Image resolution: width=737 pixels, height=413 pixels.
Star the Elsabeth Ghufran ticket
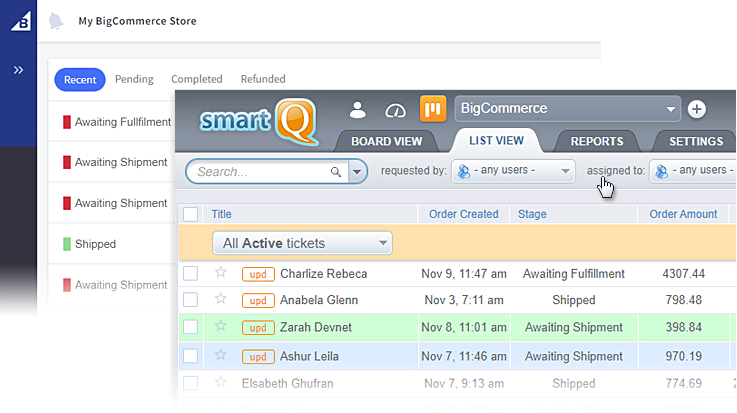[220, 382]
